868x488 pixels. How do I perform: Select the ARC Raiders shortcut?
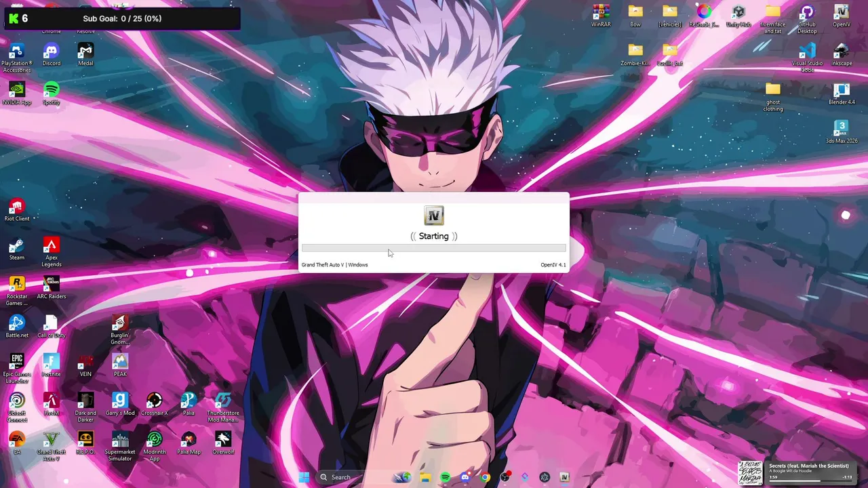coord(52,289)
